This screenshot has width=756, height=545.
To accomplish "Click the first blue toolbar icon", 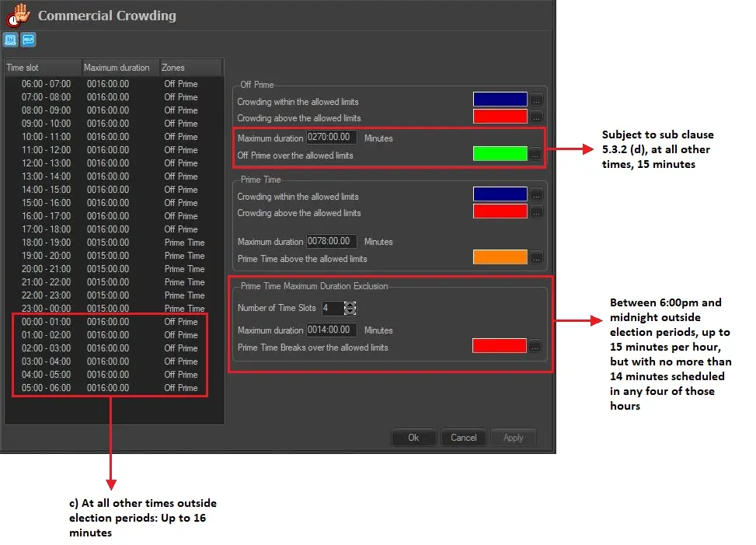I will pos(11,40).
